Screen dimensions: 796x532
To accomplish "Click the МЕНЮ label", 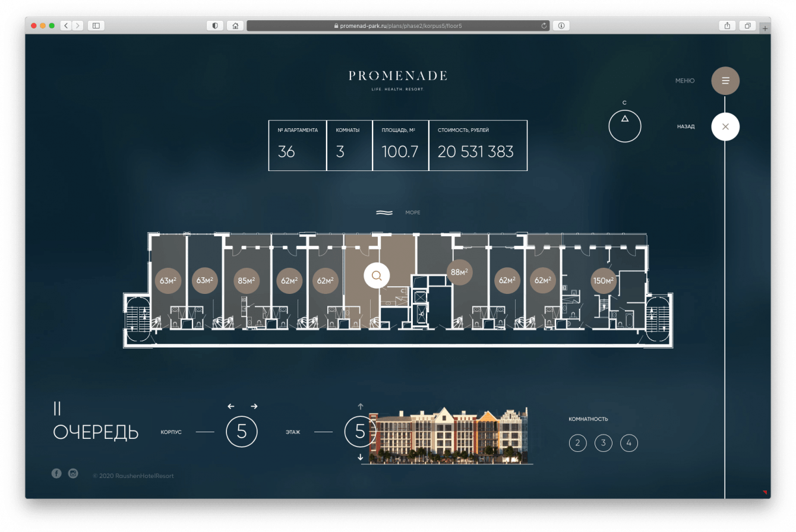I will [685, 81].
